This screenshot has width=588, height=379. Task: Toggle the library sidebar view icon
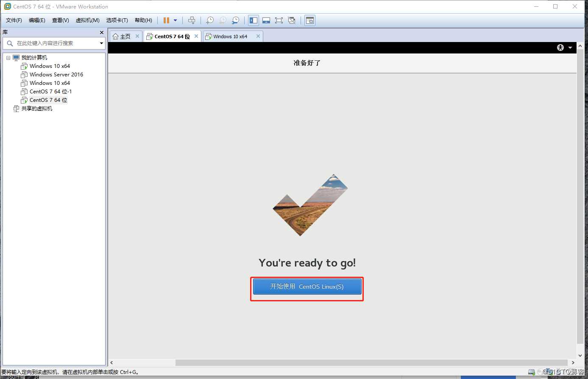[x=254, y=20]
